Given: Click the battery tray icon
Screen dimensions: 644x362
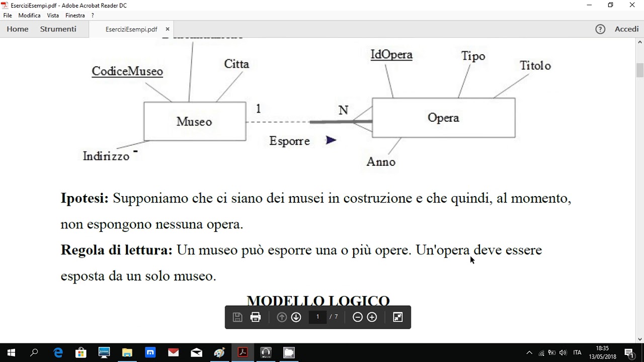Looking at the screenshot, I should 552,353.
